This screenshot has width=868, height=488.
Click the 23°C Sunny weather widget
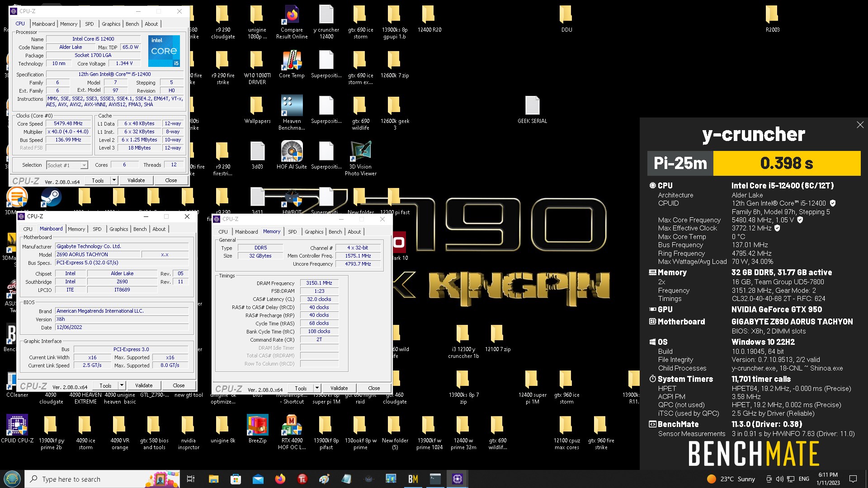point(731,479)
